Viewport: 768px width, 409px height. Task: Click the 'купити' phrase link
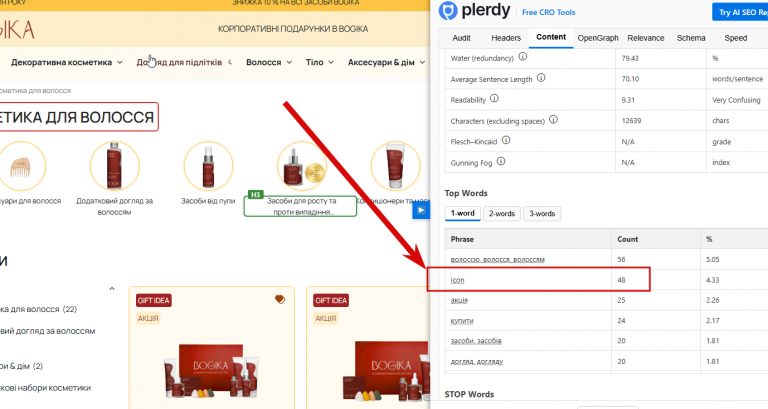pos(462,321)
